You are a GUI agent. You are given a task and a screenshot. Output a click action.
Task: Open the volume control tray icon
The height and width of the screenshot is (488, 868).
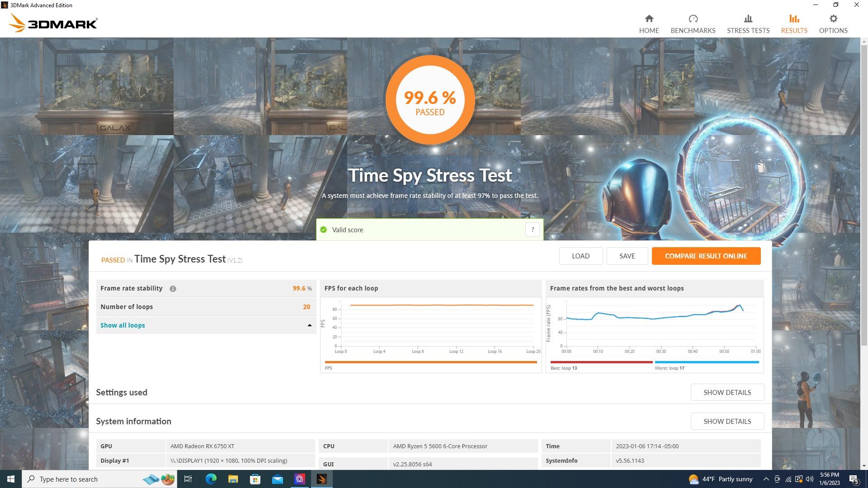pos(810,479)
